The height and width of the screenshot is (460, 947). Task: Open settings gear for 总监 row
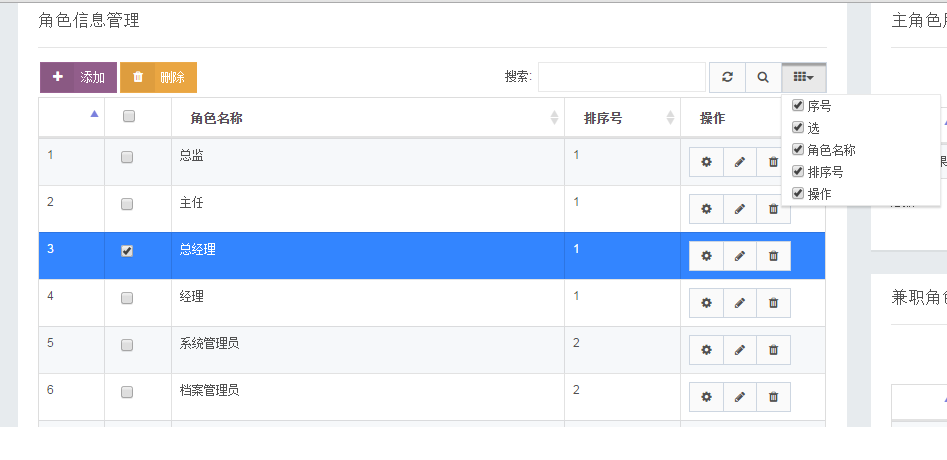(x=706, y=162)
